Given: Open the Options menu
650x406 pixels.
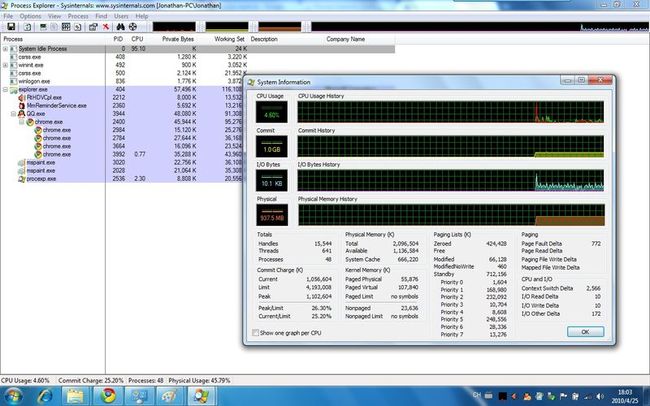Looking at the screenshot, I should [x=30, y=16].
